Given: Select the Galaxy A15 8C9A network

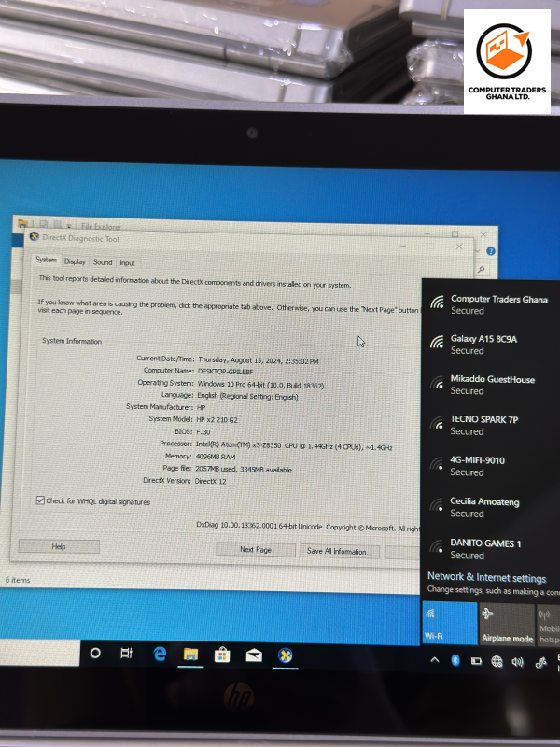Looking at the screenshot, I should pos(491,345).
